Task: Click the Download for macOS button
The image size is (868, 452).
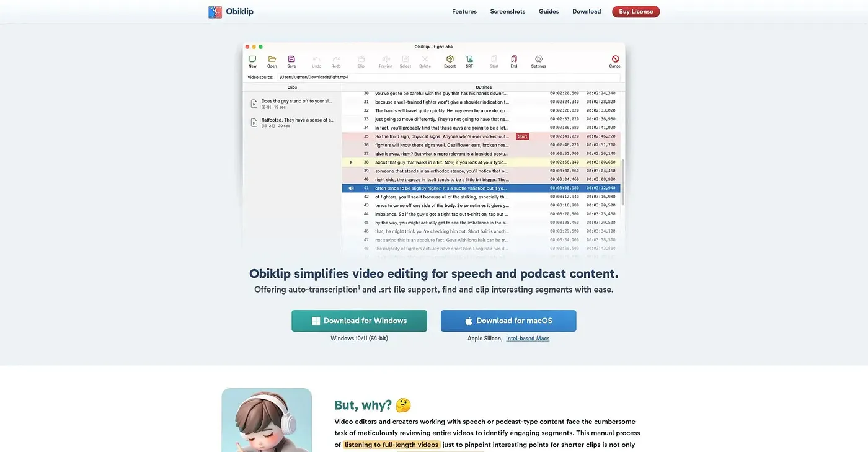Action: coord(508,321)
